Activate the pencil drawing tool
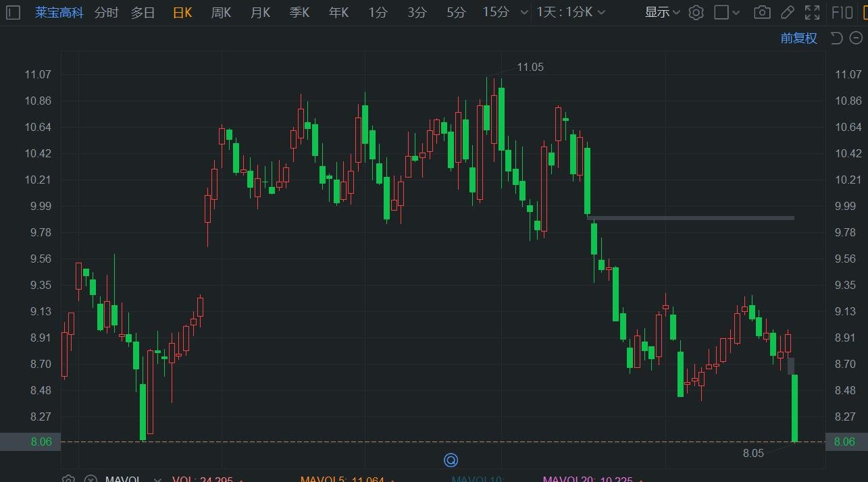Image resolution: width=868 pixels, height=482 pixels. click(787, 12)
